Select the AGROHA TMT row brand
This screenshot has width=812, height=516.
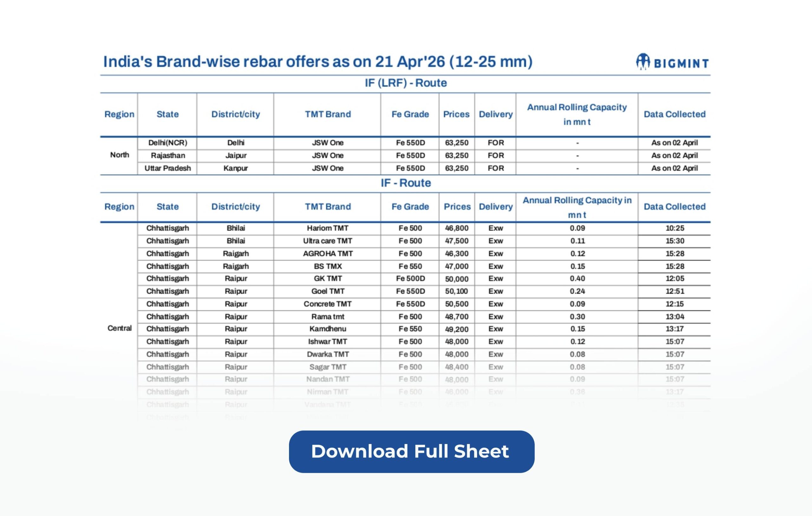coord(327,254)
